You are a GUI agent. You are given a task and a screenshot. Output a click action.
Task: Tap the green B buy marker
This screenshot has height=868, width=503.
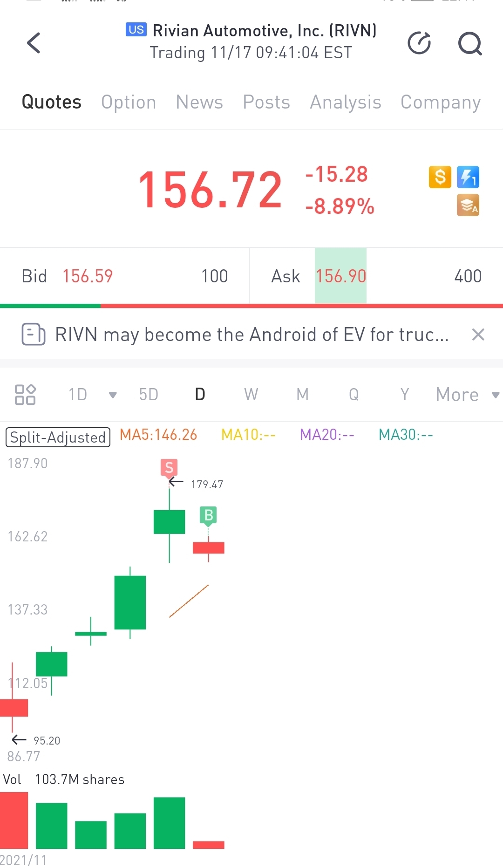pos(208,515)
